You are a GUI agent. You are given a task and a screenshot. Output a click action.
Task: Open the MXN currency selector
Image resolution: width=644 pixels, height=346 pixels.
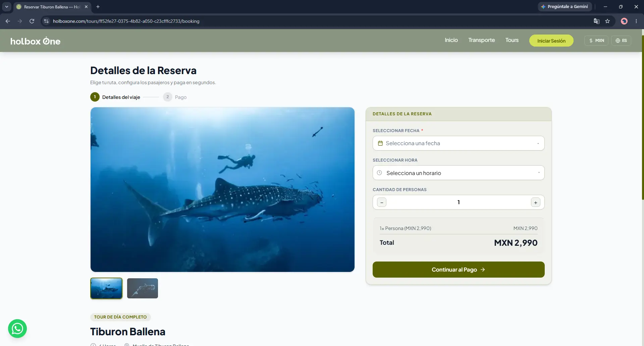[x=596, y=41]
